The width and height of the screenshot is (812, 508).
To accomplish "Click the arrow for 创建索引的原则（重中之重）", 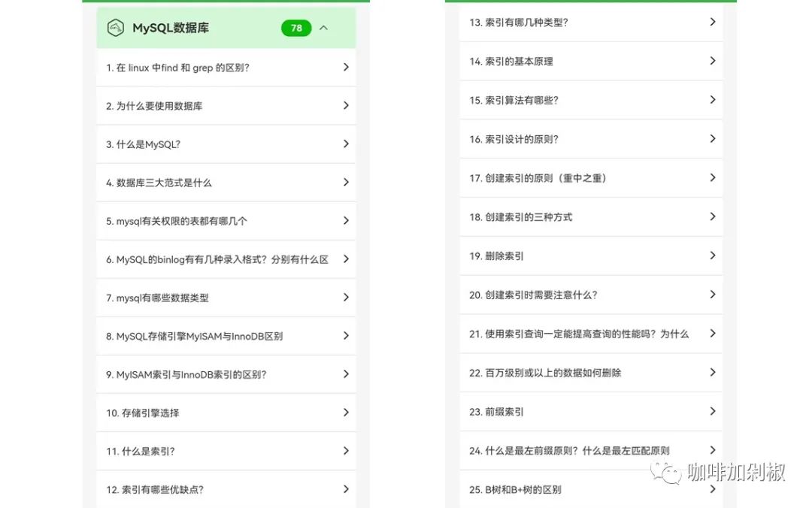I will 713,177.
